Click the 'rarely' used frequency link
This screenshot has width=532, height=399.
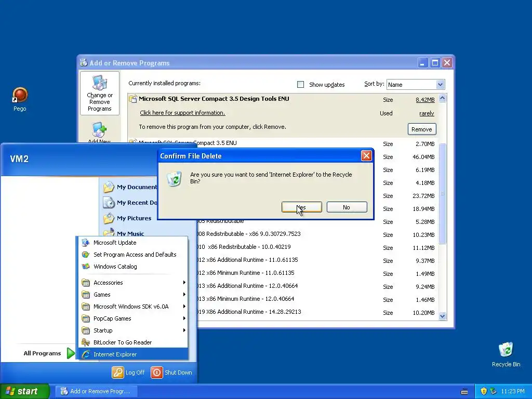(x=427, y=113)
